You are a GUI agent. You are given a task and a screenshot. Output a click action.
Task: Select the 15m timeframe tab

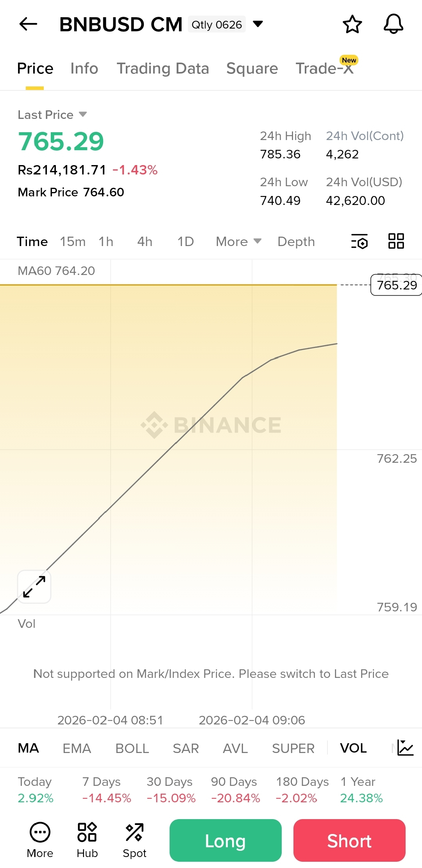pyautogui.click(x=73, y=242)
